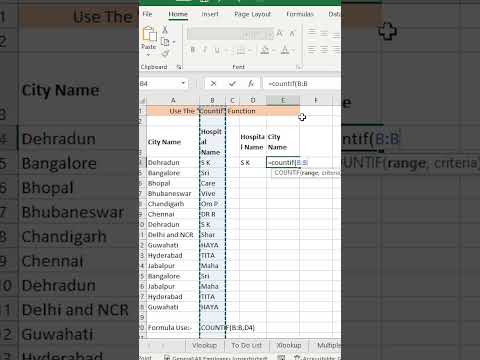Image resolution: width=480 pixels, height=360 pixels.
Task: Switch to the Page Layout tab
Action: pos(253,14)
